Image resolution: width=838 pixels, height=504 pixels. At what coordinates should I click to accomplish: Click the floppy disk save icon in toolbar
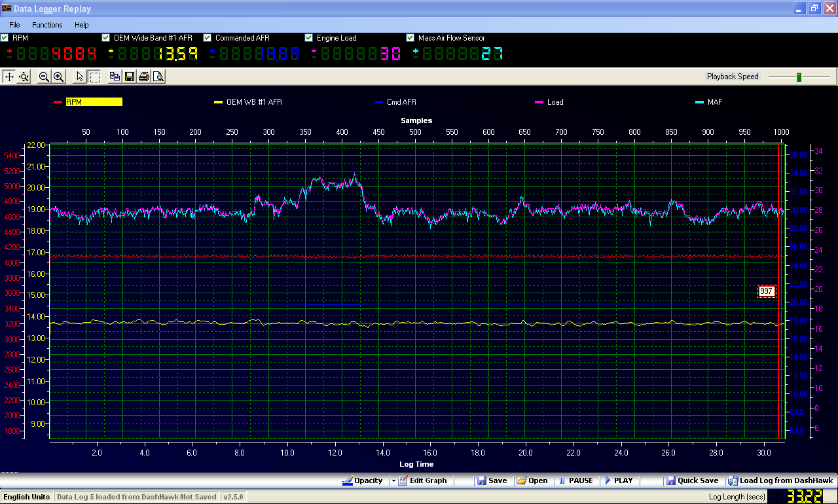[129, 77]
